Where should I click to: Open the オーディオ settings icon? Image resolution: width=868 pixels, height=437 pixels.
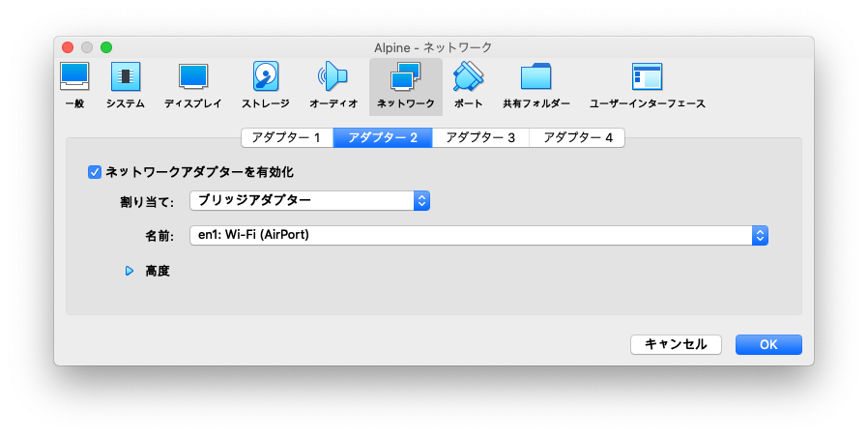(x=333, y=86)
